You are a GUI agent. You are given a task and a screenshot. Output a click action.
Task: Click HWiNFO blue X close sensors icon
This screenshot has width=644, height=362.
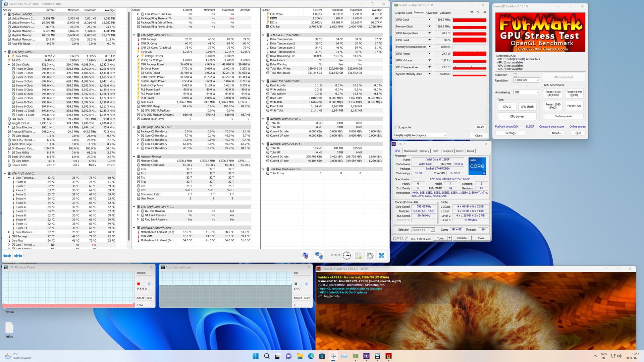(381, 256)
